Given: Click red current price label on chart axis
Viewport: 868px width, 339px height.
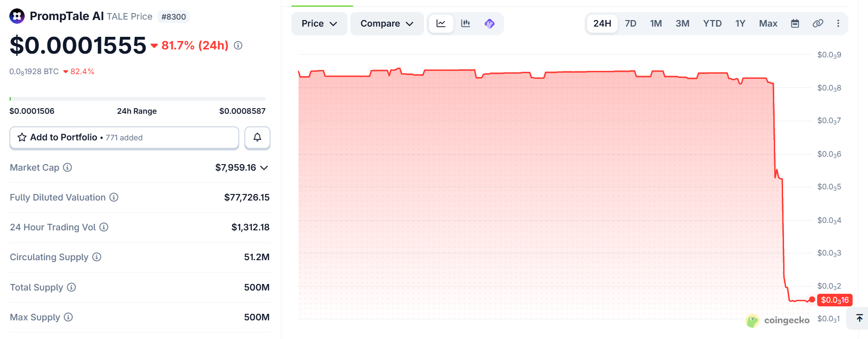Looking at the screenshot, I should (835, 300).
